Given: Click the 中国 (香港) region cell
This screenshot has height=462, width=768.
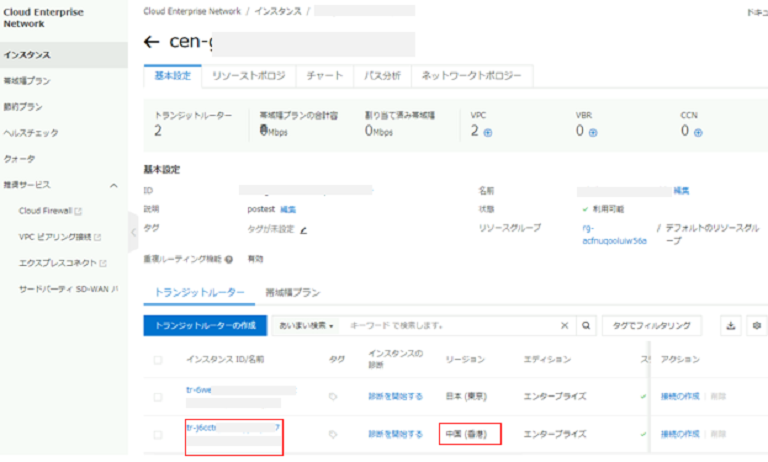Looking at the screenshot, I should coord(466,434).
